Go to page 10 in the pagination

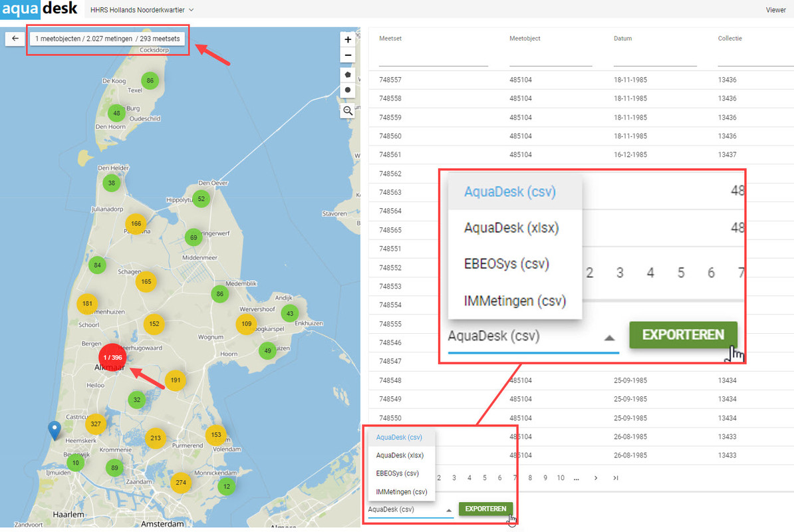tap(561, 478)
